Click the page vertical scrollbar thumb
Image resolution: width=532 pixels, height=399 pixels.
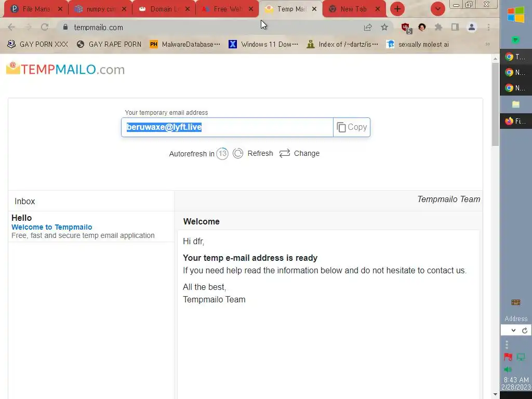click(495, 104)
